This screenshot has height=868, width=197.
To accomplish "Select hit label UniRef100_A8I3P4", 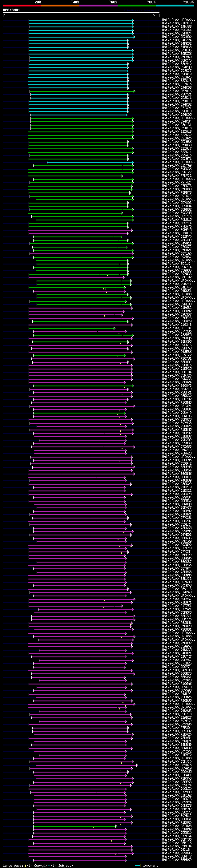I will coord(177,406).
